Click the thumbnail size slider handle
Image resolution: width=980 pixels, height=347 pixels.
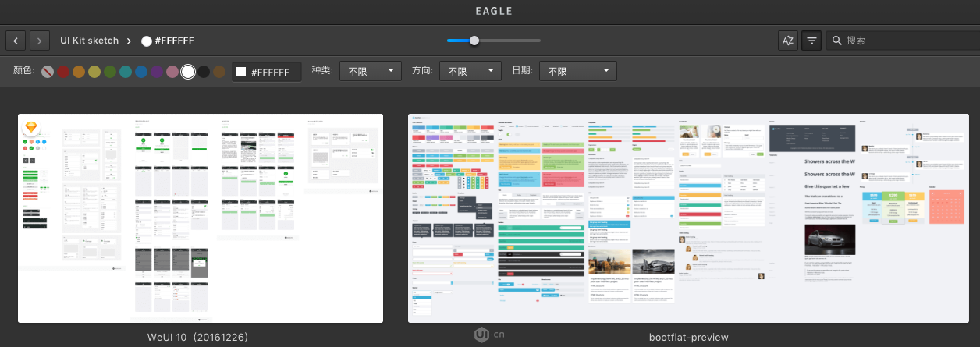point(474,41)
